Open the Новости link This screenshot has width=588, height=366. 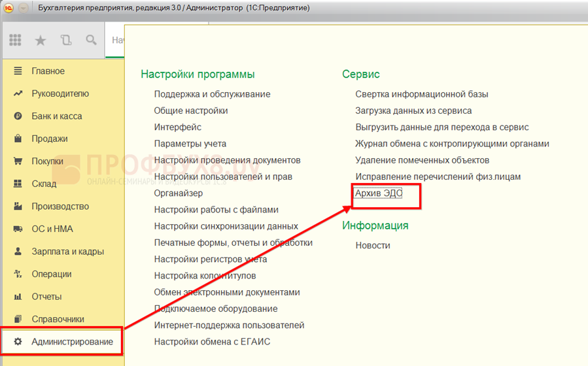click(x=372, y=246)
